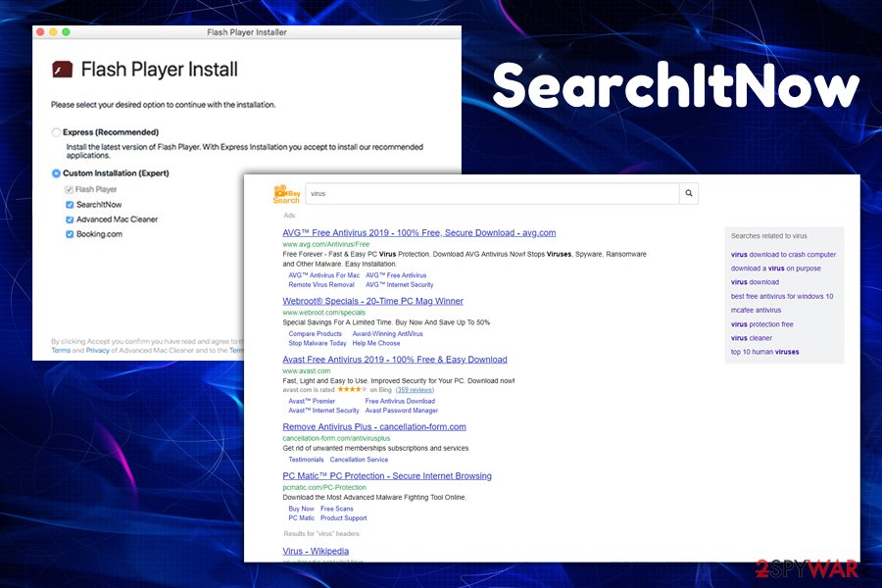Click the www.webroot.com/specials URL text
This screenshot has width=882, height=588.
tap(324, 313)
